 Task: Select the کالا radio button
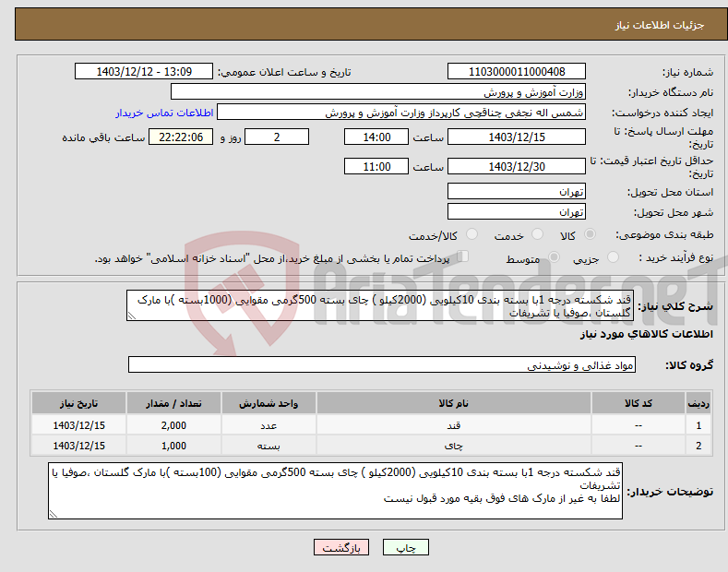click(590, 234)
